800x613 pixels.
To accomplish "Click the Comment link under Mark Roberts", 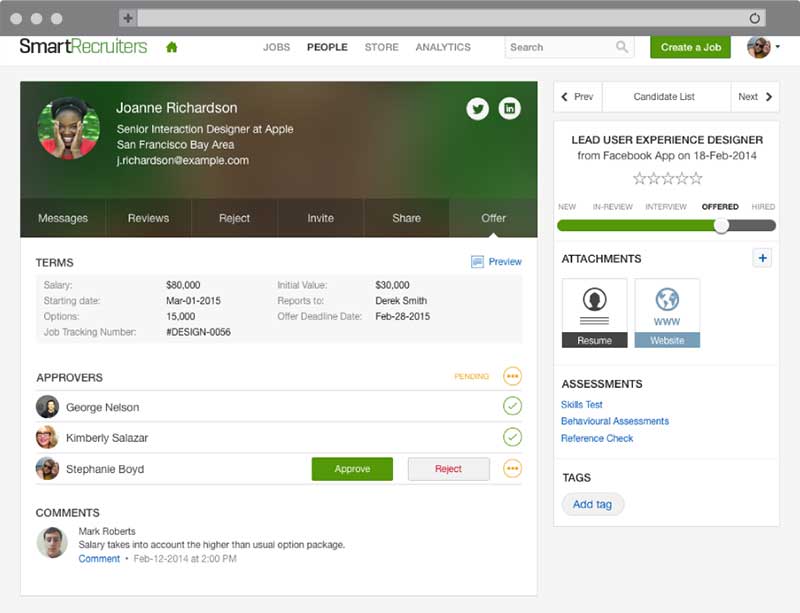I will click(x=99, y=559).
